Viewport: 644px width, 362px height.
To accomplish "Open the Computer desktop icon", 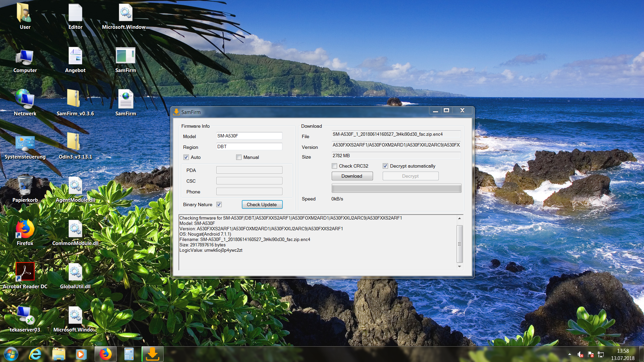I will point(25,60).
